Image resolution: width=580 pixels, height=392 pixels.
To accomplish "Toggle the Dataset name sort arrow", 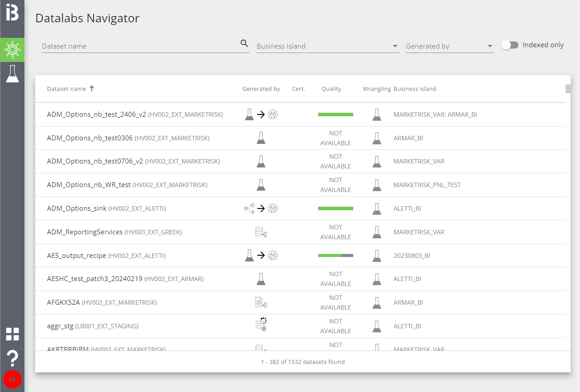I will click(x=92, y=88).
